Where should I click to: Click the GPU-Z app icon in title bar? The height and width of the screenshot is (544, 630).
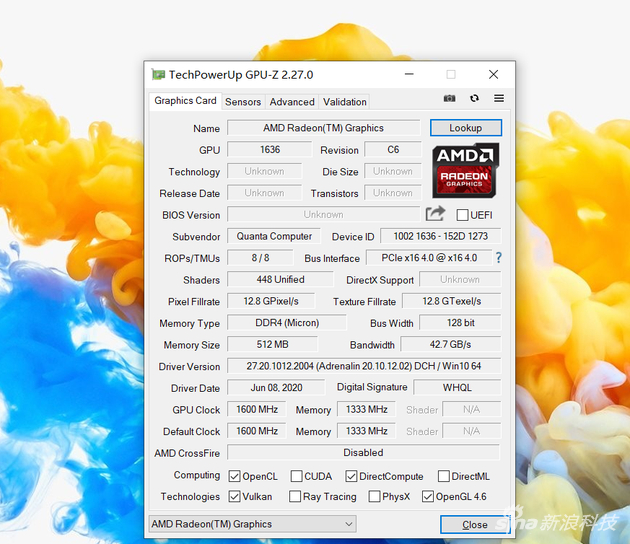click(x=158, y=75)
